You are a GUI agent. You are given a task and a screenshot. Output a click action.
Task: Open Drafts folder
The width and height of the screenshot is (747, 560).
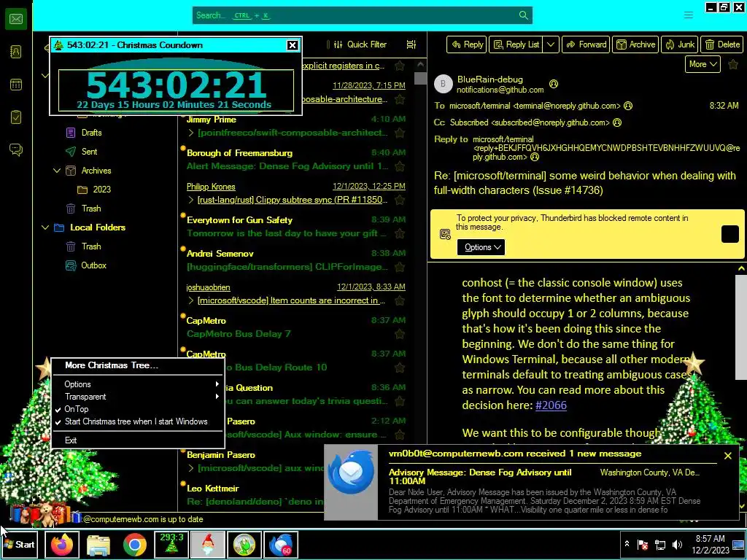click(91, 133)
